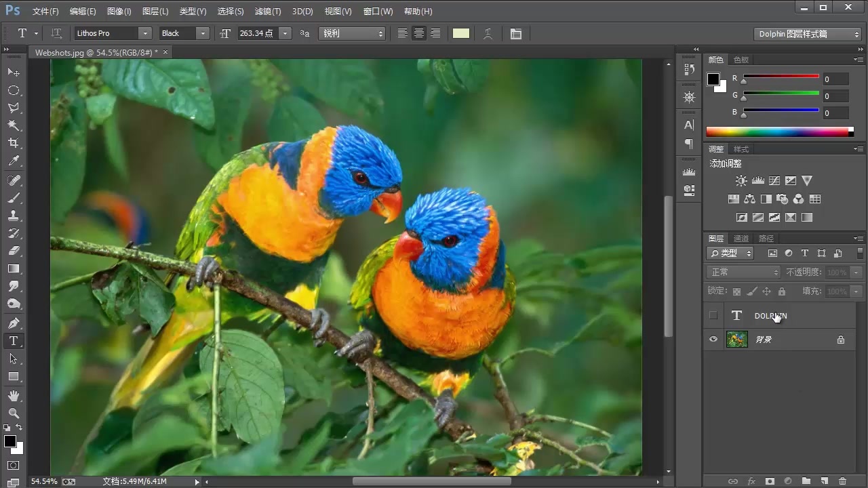Open the 图层(L) menu
This screenshot has width=868, height=488.
point(155,12)
